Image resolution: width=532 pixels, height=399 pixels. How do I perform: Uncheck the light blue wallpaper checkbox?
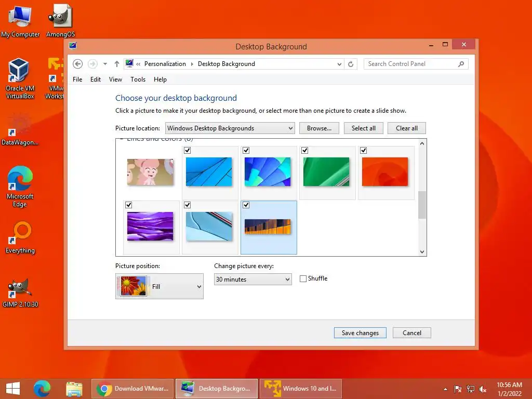tap(187, 205)
